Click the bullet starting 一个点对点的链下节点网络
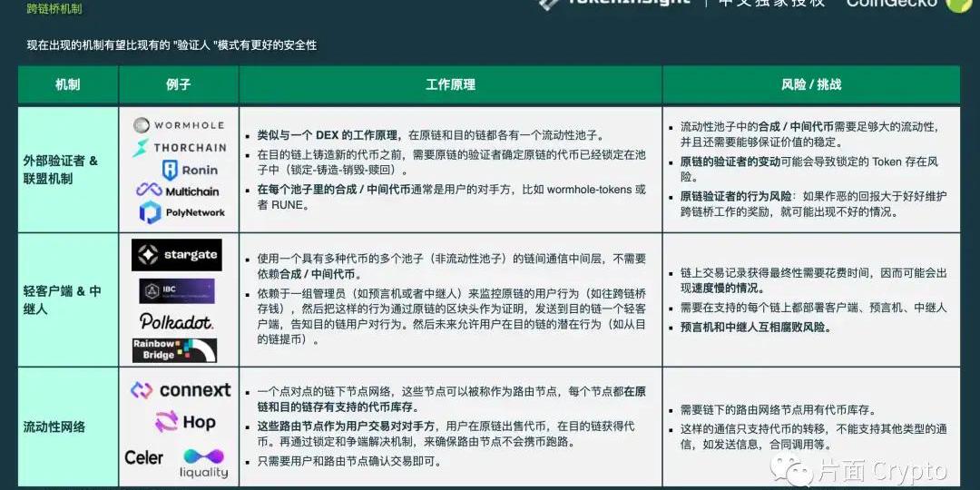 (446, 399)
